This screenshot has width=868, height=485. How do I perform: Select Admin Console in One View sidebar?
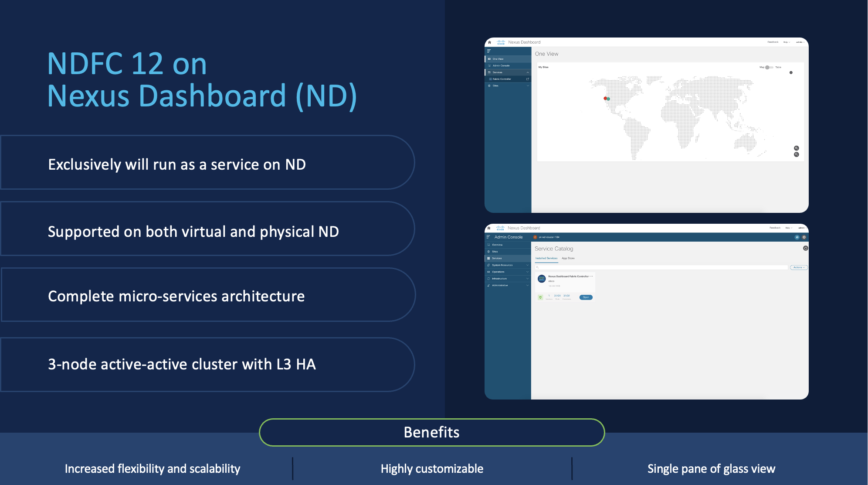pos(501,65)
